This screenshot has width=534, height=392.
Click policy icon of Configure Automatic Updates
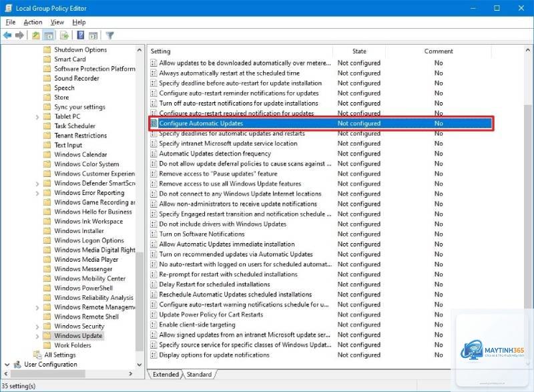154,124
